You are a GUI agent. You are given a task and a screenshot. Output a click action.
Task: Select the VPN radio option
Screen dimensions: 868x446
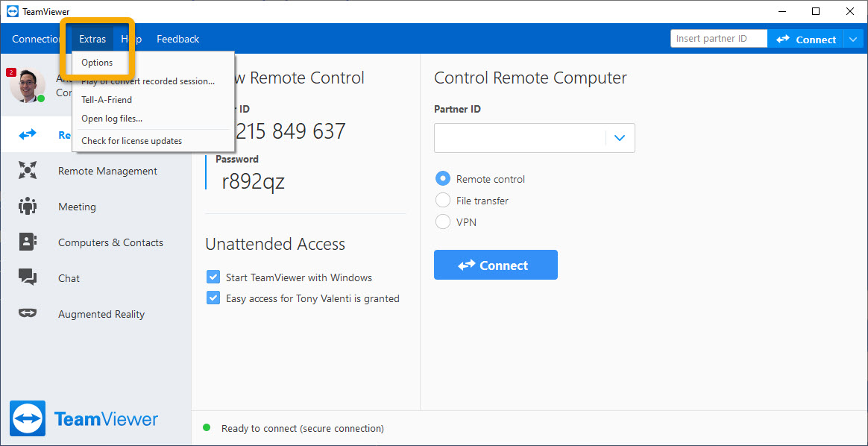[443, 222]
